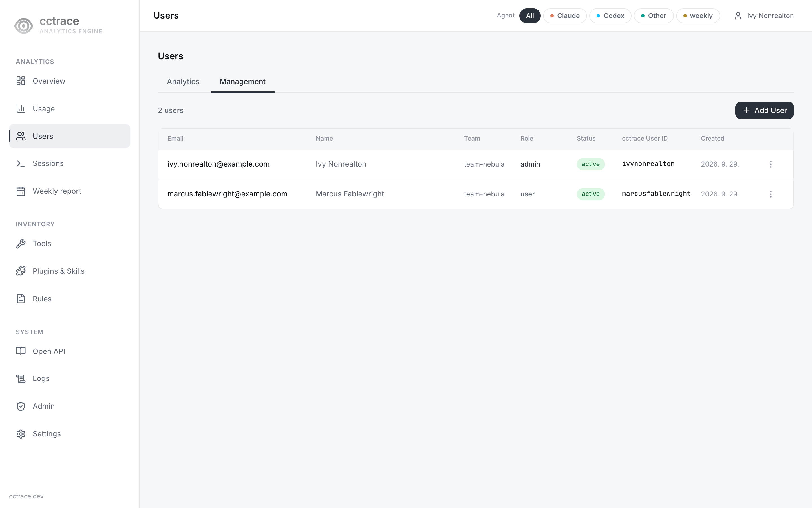Click the Created column header
This screenshot has height=508, width=812.
pos(712,138)
